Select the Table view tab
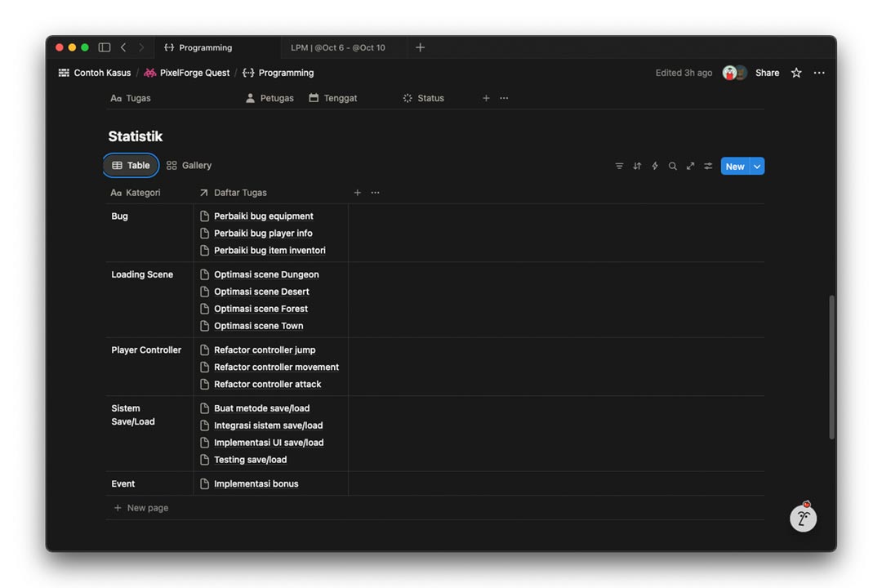The width and height of the screenshot is (882, 588). pyautogui.click(x=131, y=166)
